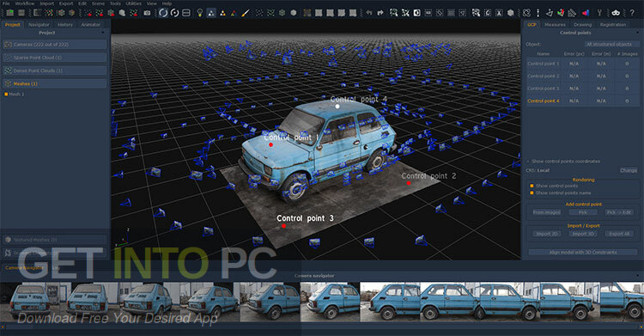
Task: Click the colored axes gizmo toolbar icon
Action: 561,13
